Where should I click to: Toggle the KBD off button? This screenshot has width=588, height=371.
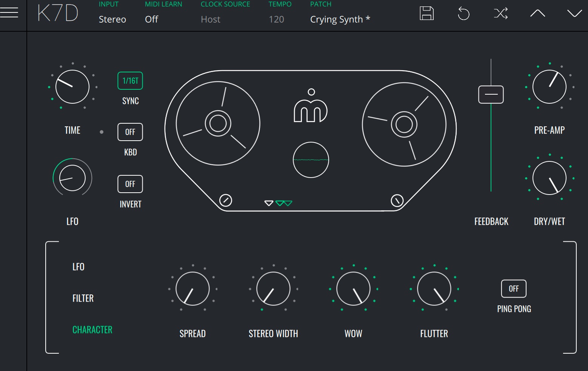[x=130, y=132]
